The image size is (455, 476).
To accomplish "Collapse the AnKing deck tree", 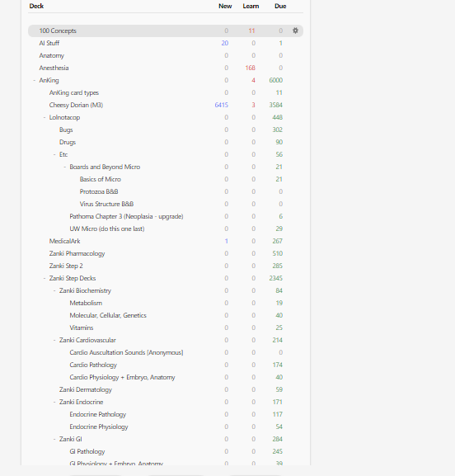I will [x=35, y=81].
